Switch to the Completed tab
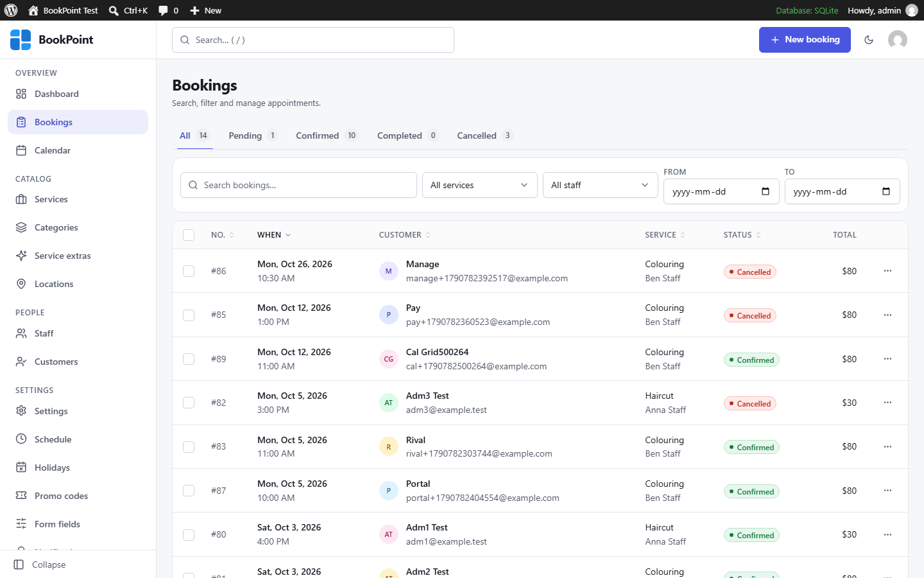 point(407,136)
